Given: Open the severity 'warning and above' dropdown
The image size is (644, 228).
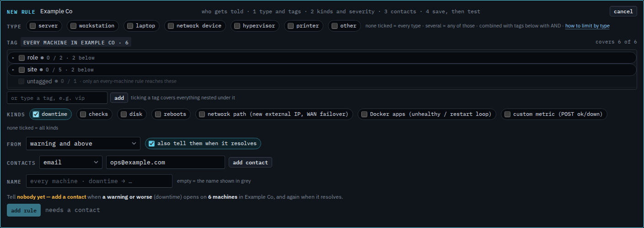Looking at the screenshot, I should point(83,144).
